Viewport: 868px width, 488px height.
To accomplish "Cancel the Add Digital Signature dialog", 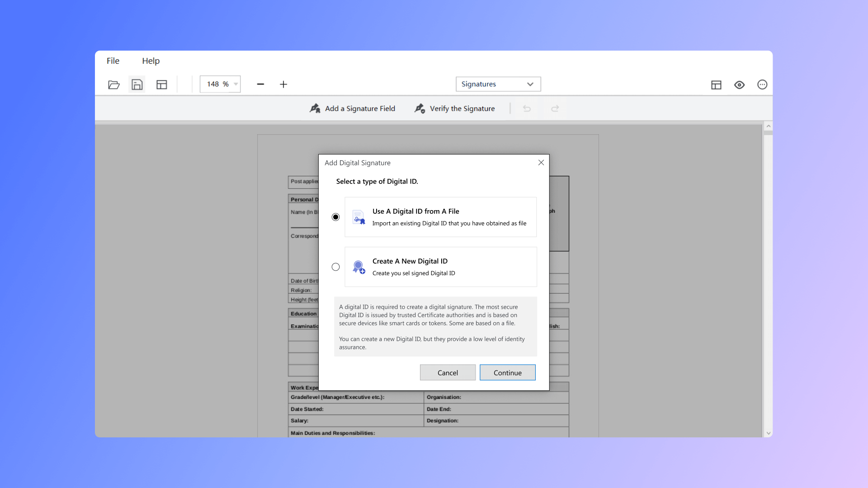I will click(447, 372).
